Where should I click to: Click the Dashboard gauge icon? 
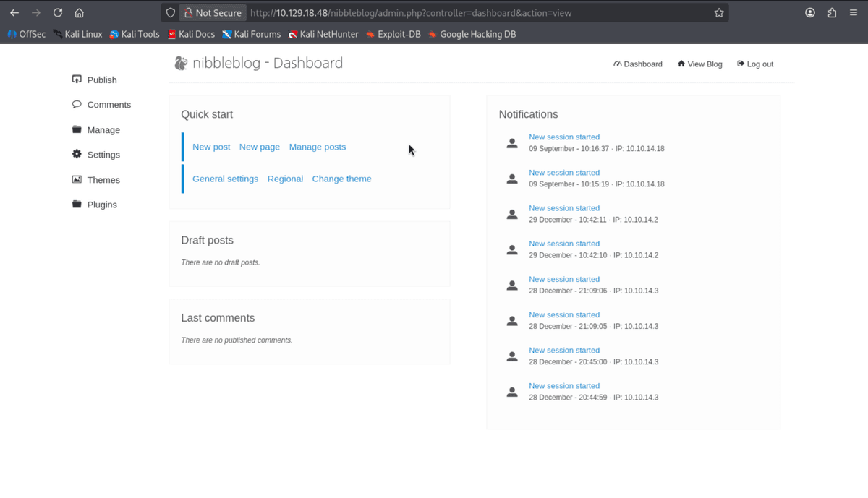[x=617, y=64]
